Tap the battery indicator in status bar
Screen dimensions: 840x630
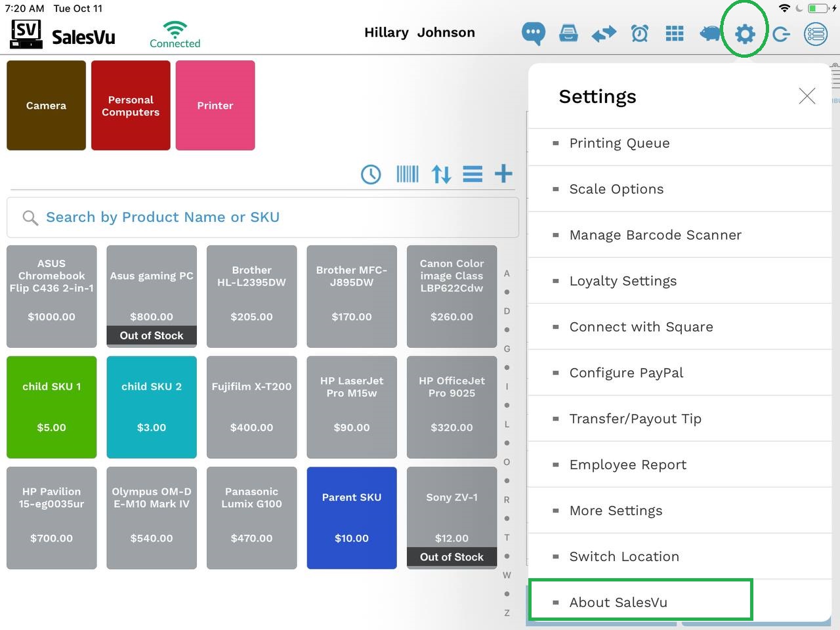coord(818,9)
